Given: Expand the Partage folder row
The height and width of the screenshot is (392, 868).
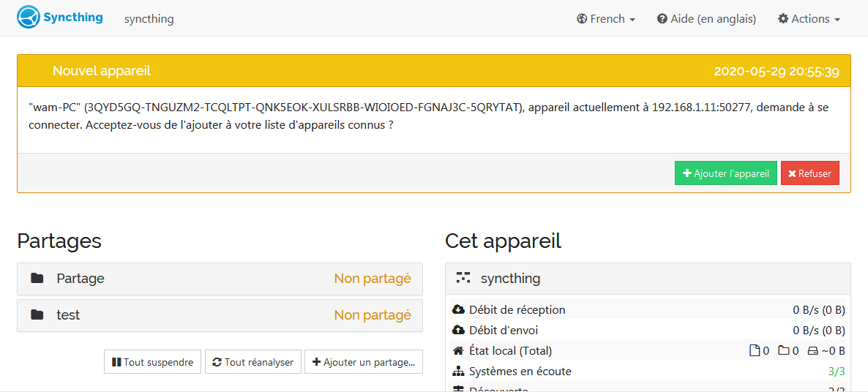Looking at the screenshot, I should tap(220, 279).
